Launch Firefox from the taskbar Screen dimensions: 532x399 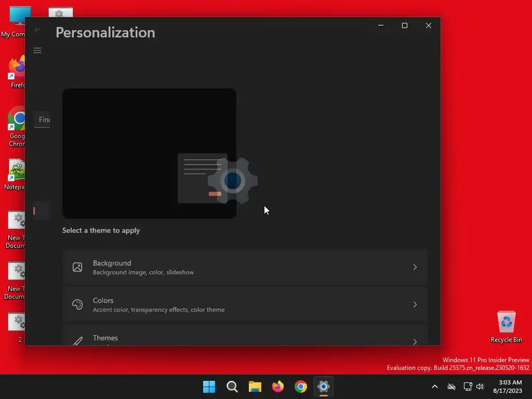click(x=278, y=387)
